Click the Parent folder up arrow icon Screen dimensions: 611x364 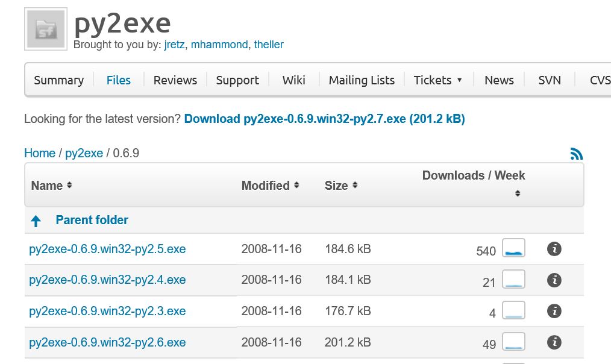tap(36, 221)
